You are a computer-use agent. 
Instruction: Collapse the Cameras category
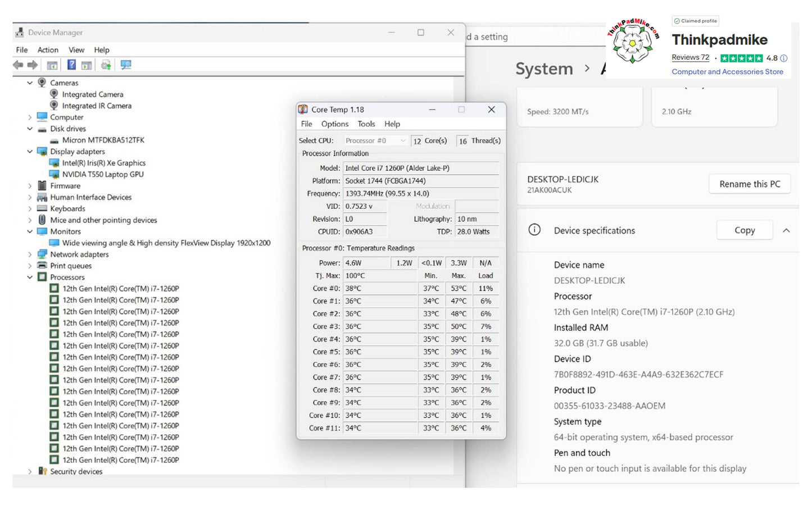pyautogui.click(x=30, y=83)
